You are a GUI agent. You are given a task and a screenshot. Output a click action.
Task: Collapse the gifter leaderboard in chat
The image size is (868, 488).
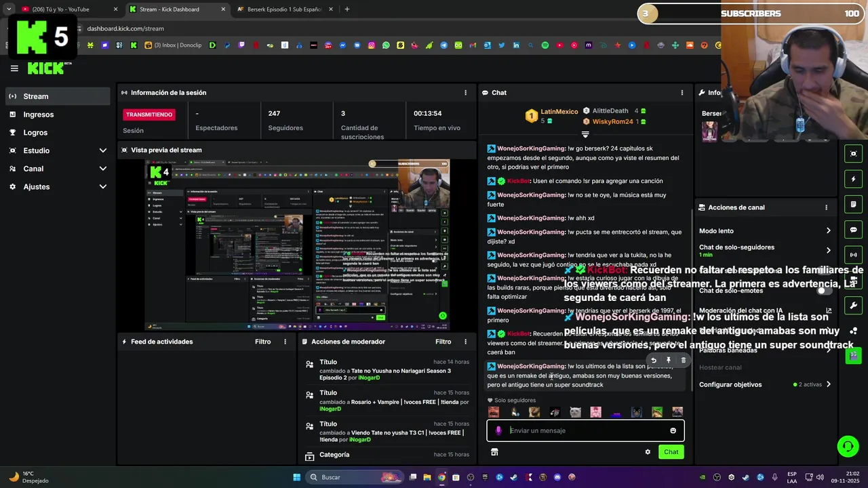(585, 135)
